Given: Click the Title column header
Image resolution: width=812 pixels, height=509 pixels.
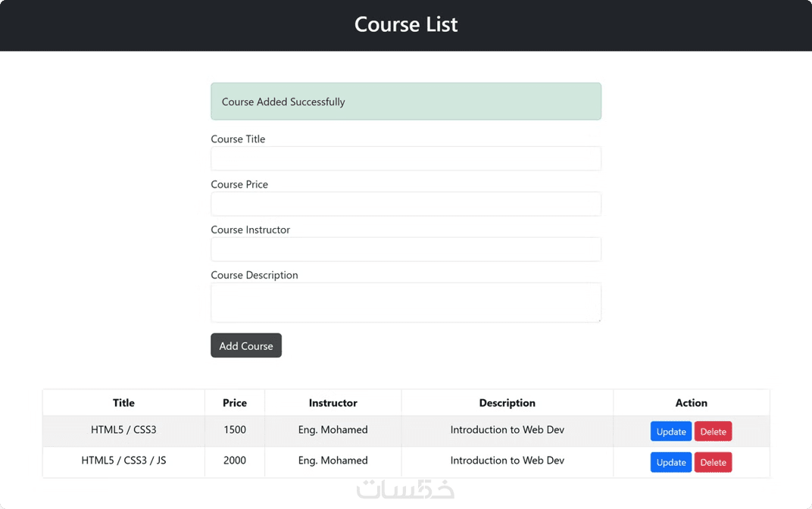Looking at the screenshot, I should pos(123,403).
